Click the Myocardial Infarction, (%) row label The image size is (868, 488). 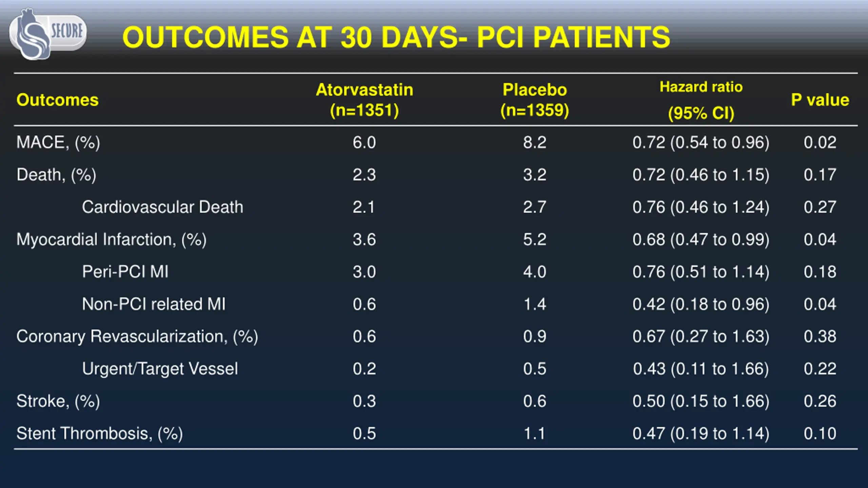pyautogui.click(x=112, y=240)
